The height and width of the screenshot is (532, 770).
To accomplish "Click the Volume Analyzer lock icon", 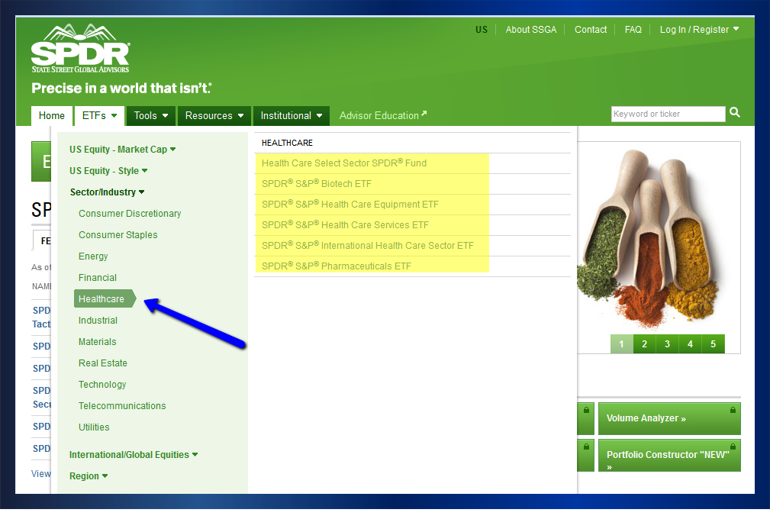I will click(733, 410).
